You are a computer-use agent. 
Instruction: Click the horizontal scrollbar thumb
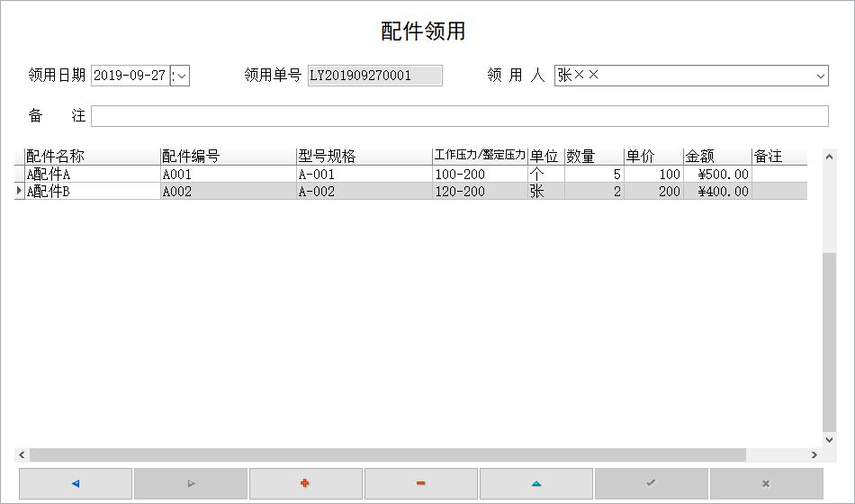[x=388, y=454]
